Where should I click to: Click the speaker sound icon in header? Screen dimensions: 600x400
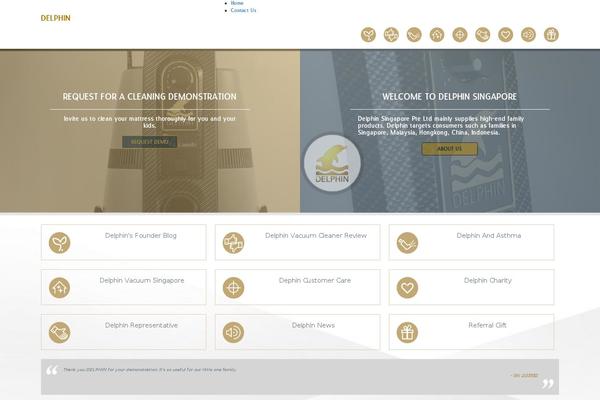528,35
